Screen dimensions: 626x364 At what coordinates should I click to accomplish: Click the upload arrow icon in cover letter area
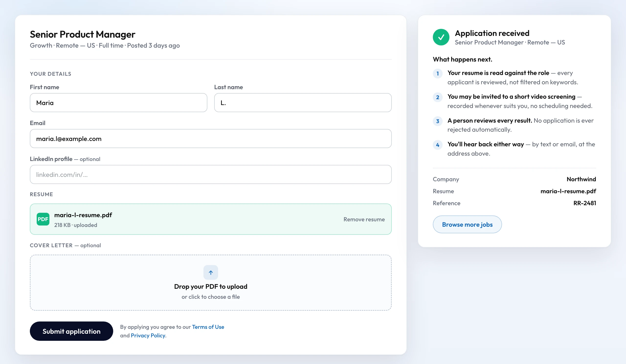coord(211,272)
